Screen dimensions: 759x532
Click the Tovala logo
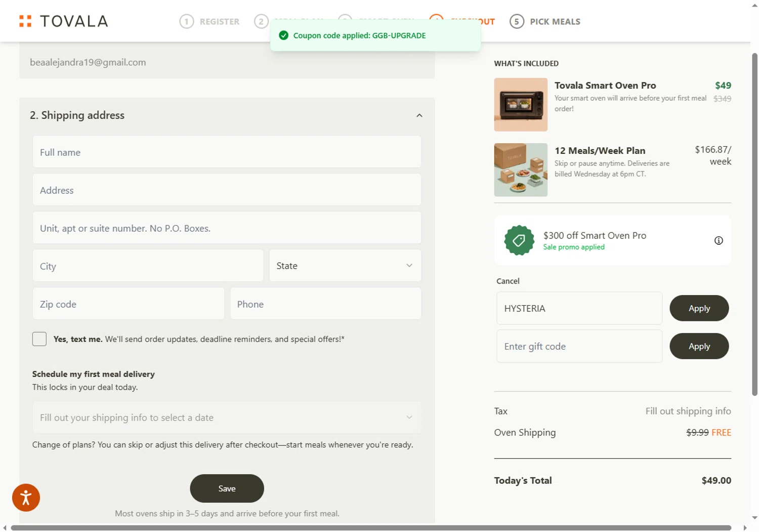[63, 21]
